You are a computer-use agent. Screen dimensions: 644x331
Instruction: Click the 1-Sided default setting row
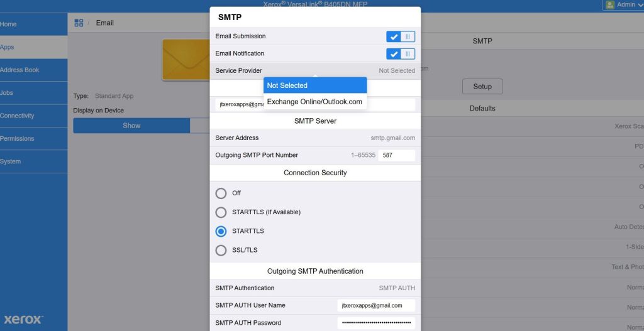coord(533,247)
